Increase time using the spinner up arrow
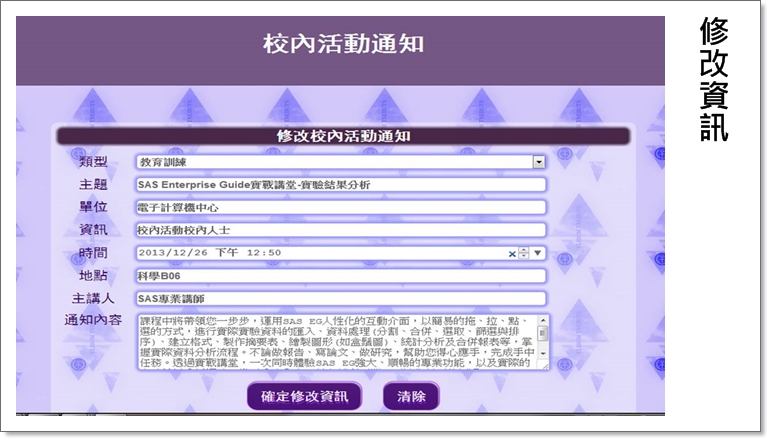Viewport: 767px width, 438px height. (523, 250)
